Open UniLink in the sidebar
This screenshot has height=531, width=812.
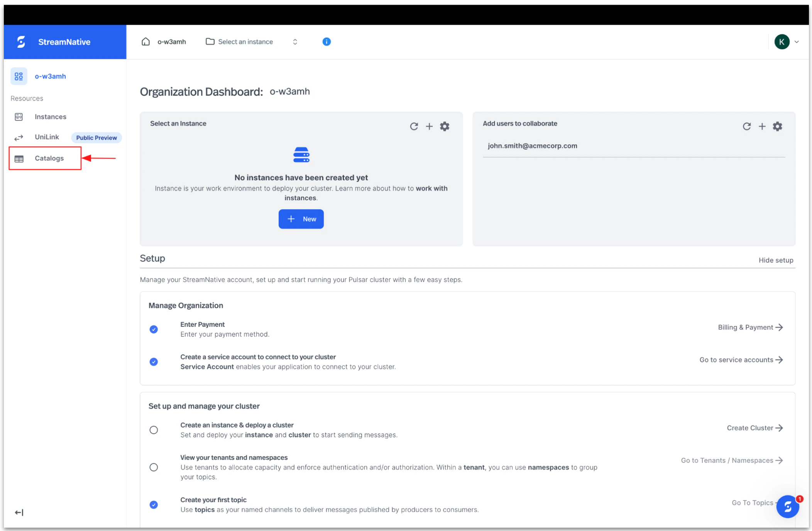pyautogui.click(x=47, y=137)
